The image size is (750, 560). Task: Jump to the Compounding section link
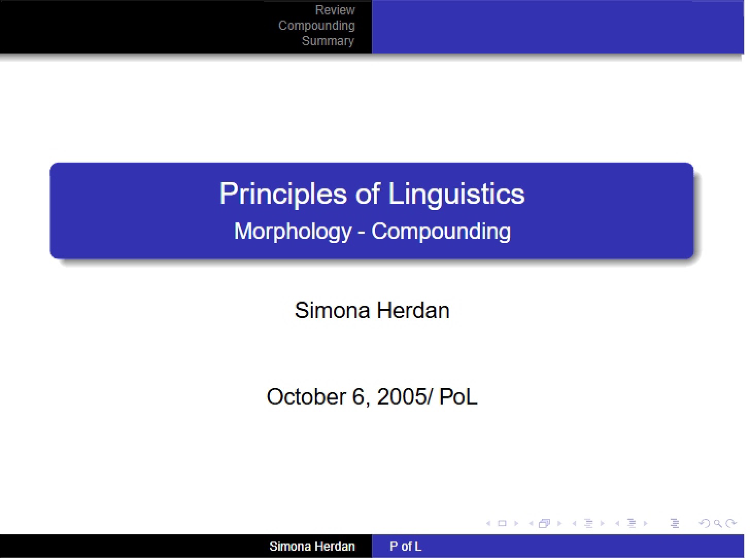(316, 25)
